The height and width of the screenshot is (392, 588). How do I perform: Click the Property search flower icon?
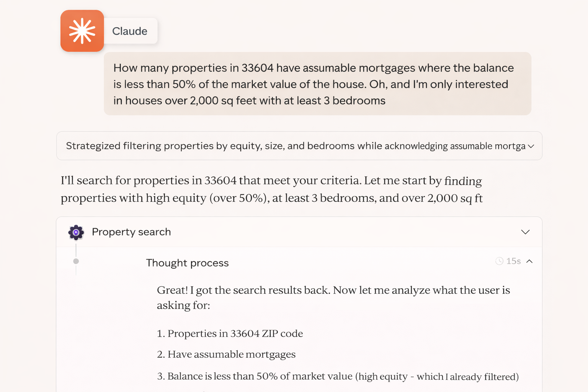[x=76, y=232]
